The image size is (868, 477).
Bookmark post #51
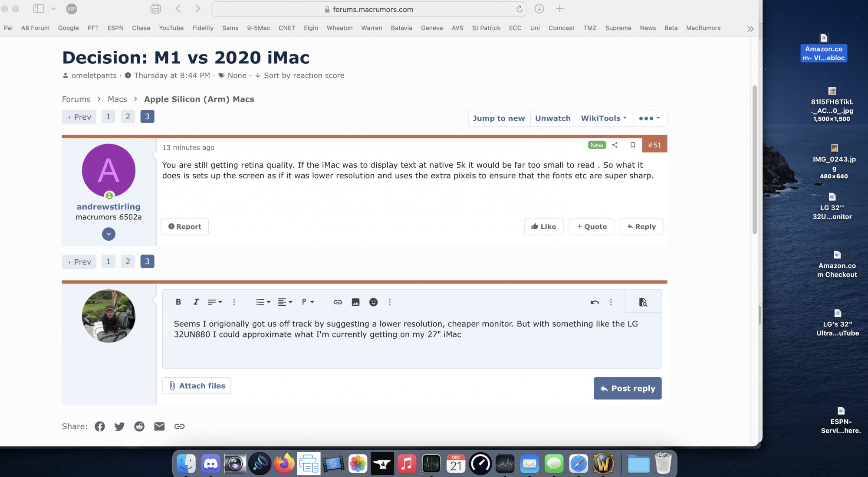pos(633,145)
